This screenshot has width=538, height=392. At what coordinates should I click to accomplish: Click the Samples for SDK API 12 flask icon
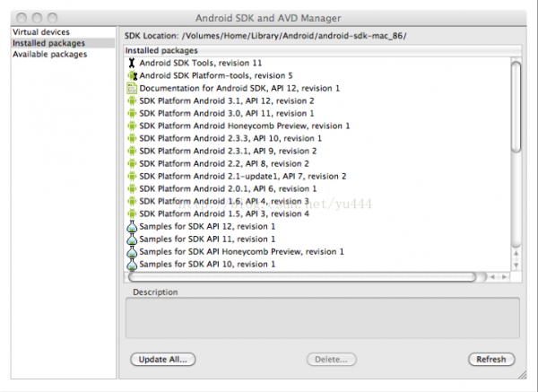tap(132, 227)
